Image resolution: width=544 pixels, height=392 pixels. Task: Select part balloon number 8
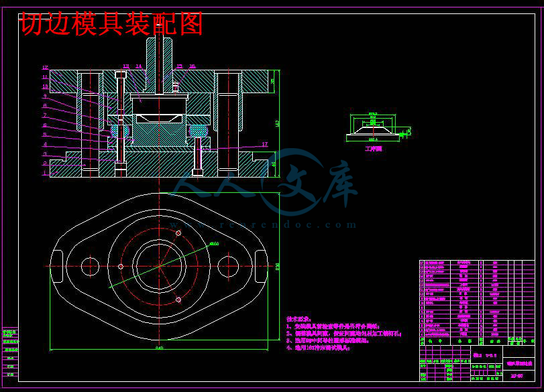coord(45,106)
